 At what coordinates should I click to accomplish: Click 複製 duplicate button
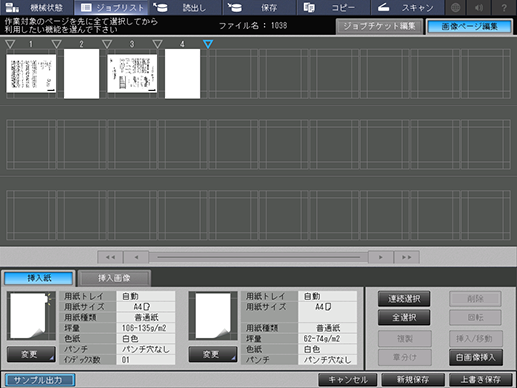tap(405, 339)
